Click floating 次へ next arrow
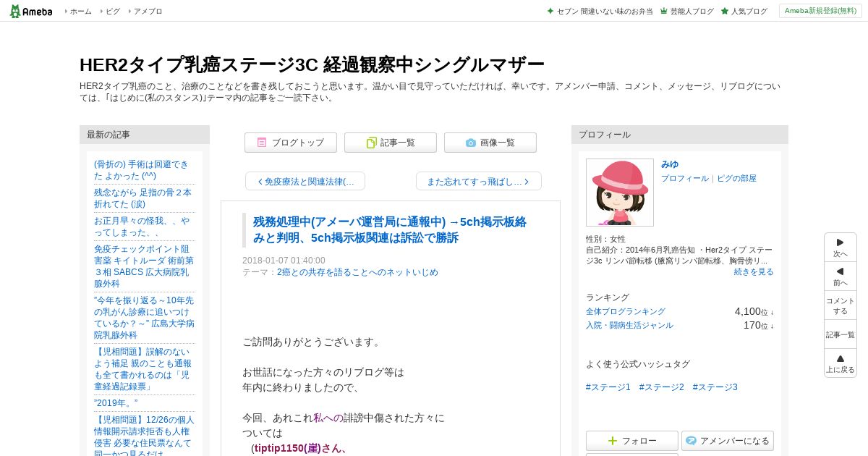The width and height of the screenshot is (868, 456). coord(841,248)
